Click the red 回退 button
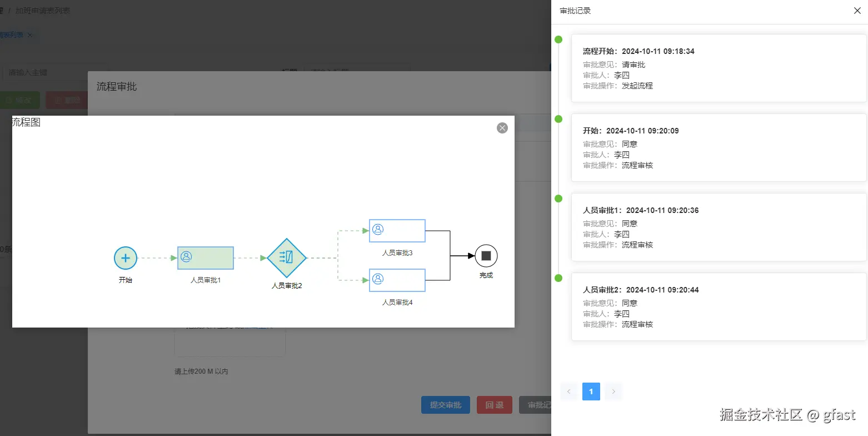Image resolution: width=868 pixels, height=436 pixels. [x=495, y=405]
